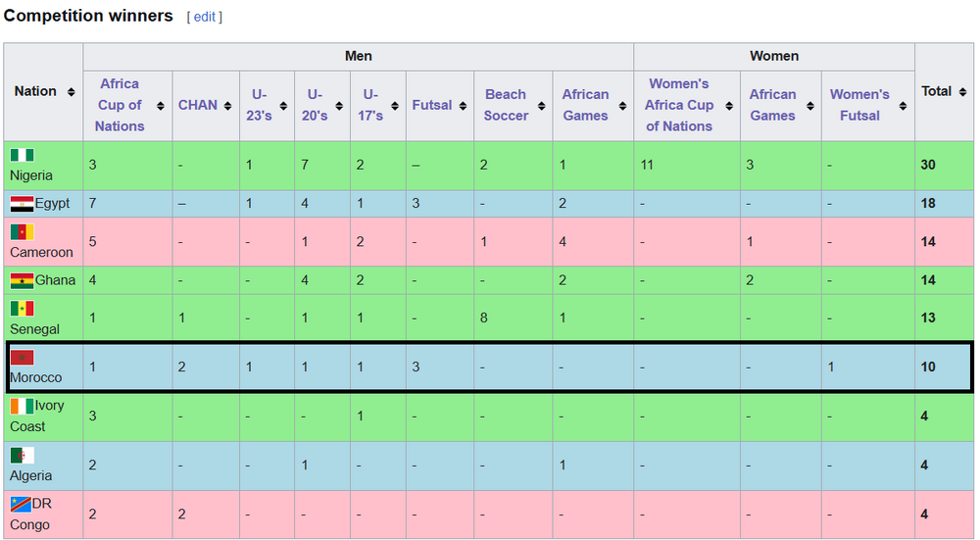Click Senegal's Beach Soccer value 8
980x540 pixels.
click(484, 319)
